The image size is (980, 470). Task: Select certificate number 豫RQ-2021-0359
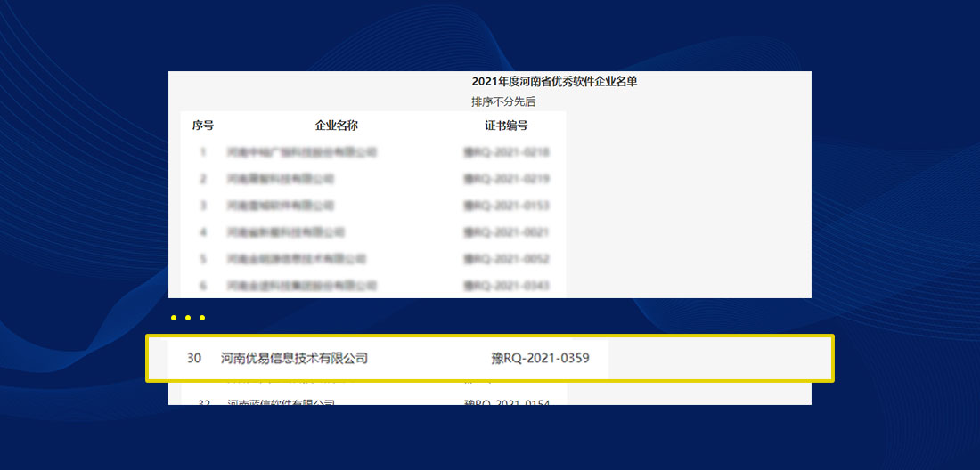[x=541, y=358]
